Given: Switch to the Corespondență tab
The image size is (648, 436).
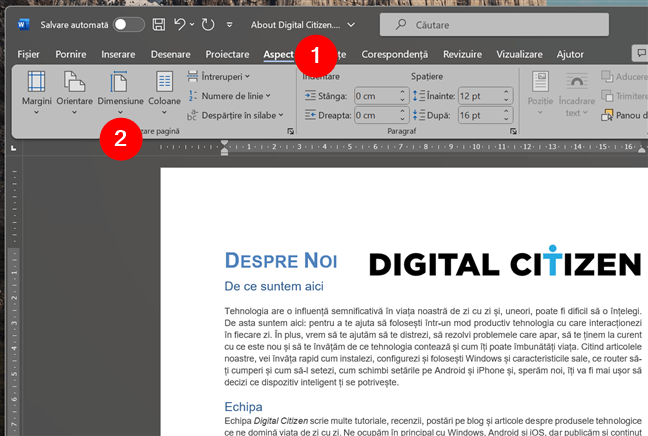Looking at the screenshot, I should coord(395,55).
